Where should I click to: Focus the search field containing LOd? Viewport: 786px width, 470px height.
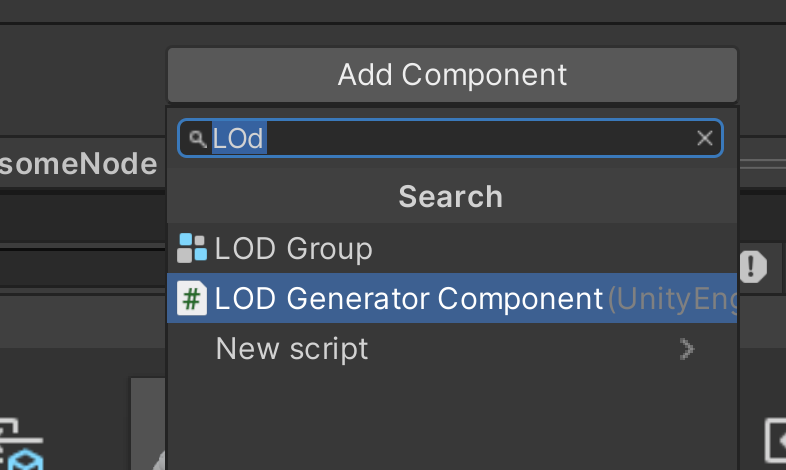click(450, 138)
